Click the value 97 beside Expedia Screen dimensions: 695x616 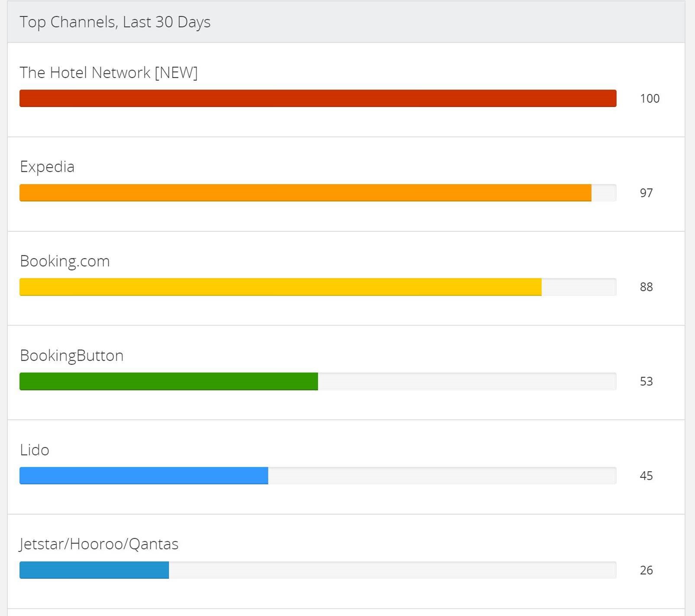point(647,193)
